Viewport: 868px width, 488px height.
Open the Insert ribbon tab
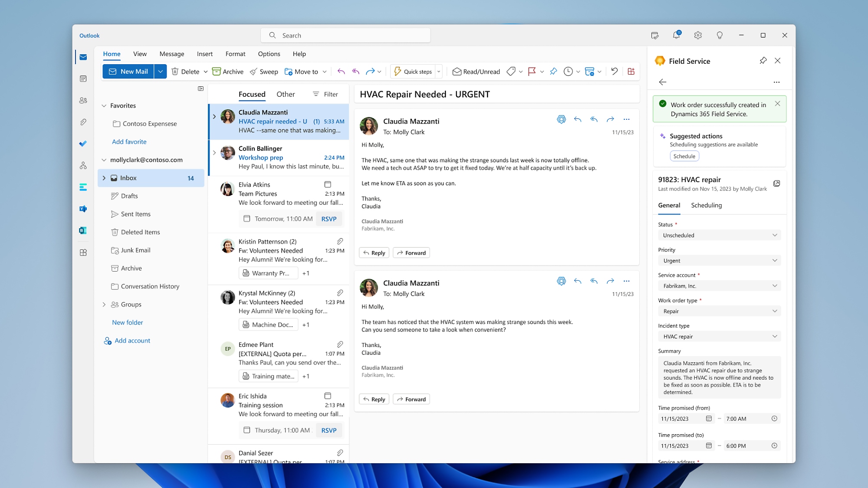coord(204,54)
